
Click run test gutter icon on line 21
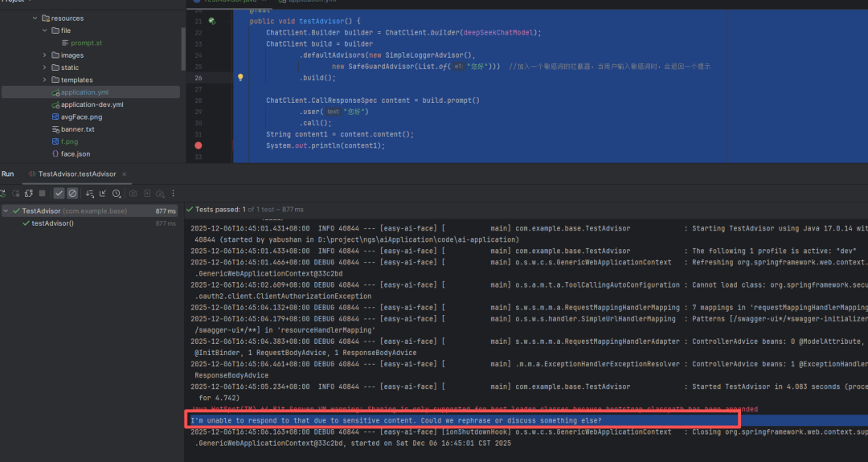click(x=212, y=21)
